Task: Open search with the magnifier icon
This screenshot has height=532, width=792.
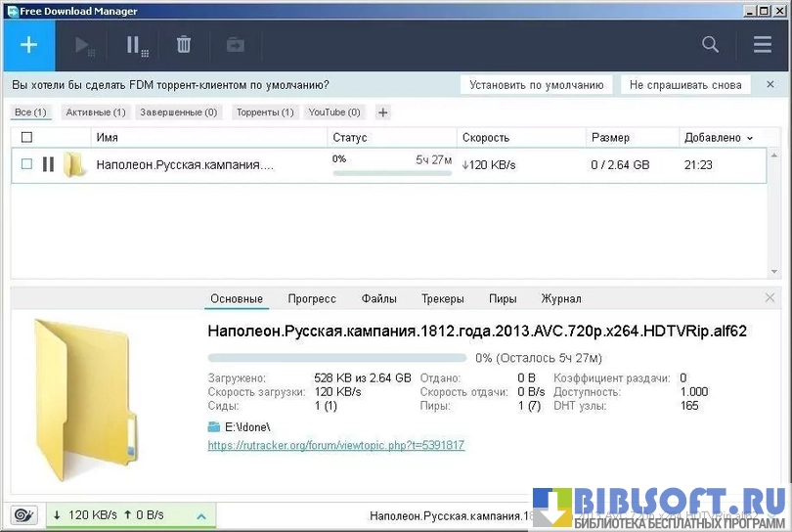Action: point(711,45)
